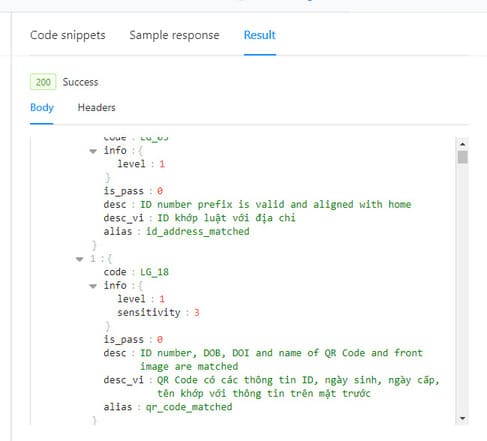The image size is (487, 441).
Task: Click the vertical scrollbar thumb
Action: click(462, 157)
